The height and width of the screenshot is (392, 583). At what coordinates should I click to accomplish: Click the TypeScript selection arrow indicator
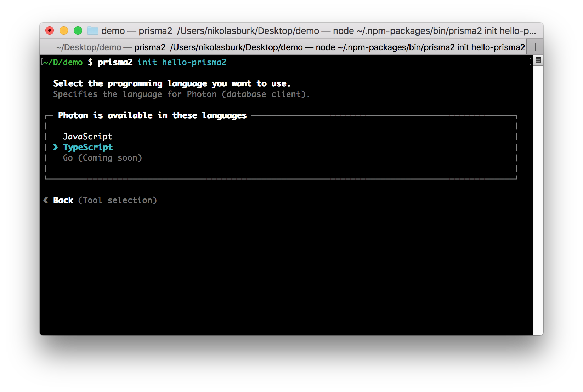[x=55, y=147]
